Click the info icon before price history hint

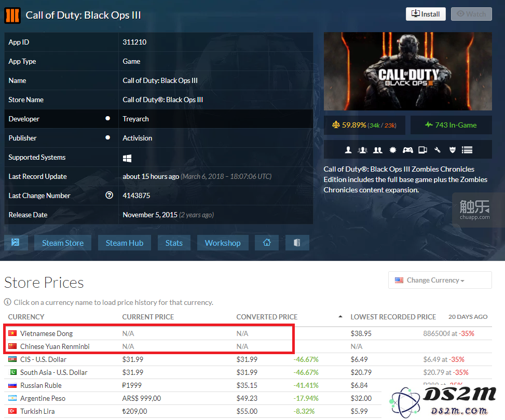coord(7,302)
